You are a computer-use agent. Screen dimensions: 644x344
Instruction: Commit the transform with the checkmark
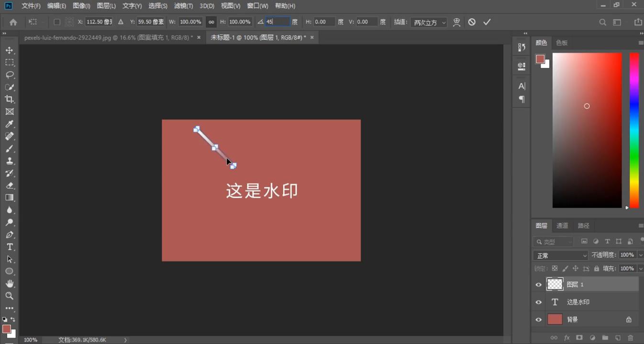pyautogui.click(x=487, y=22)
